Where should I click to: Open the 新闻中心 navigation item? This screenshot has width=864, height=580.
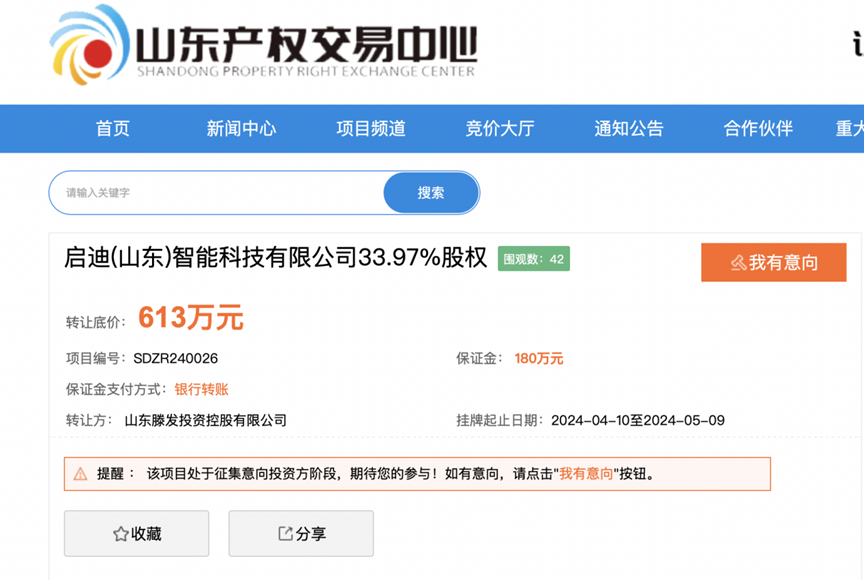point(240,128)
